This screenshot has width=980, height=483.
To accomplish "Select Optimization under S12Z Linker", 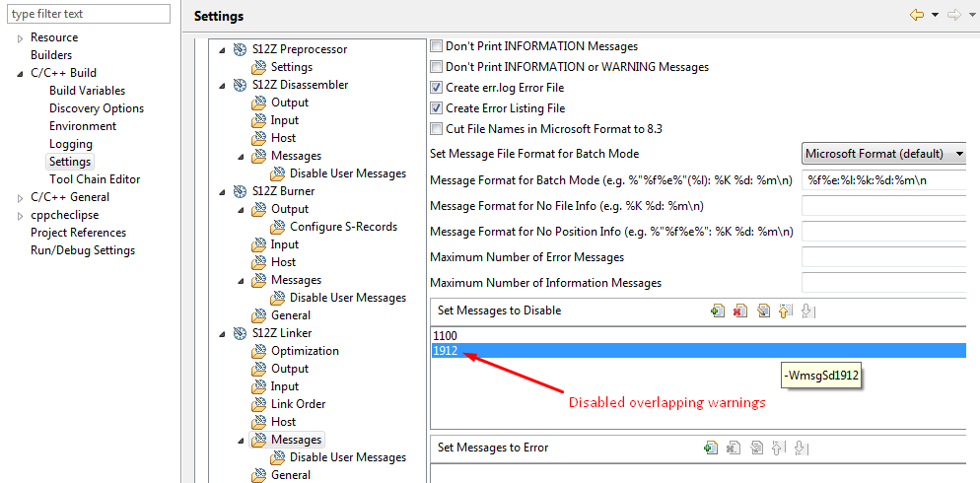I will [305, 351].
